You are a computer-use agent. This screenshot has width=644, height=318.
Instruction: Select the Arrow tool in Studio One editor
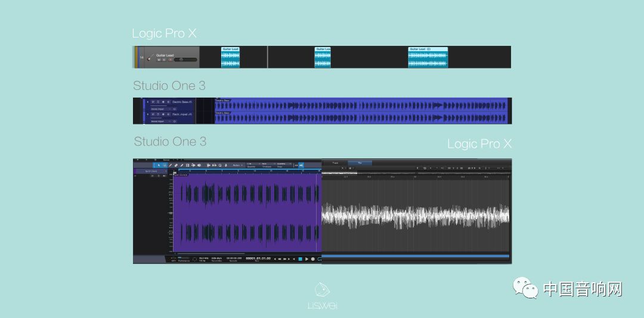tap(159, 166)
